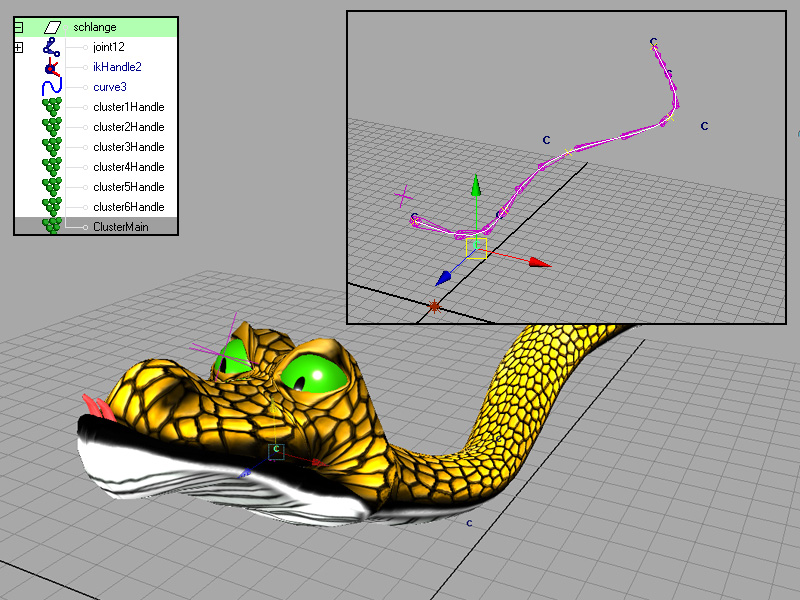Image resolution: width=800 pixels, height=600 pixels.
Task: Collapse the schlange group in the outliner
Action: [18, 28]
